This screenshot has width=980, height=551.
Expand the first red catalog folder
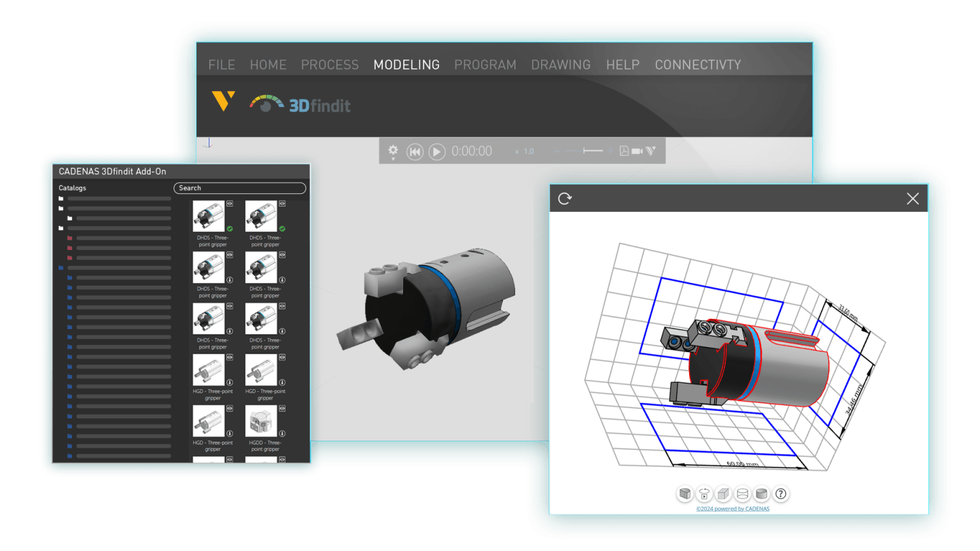point(70,238)
